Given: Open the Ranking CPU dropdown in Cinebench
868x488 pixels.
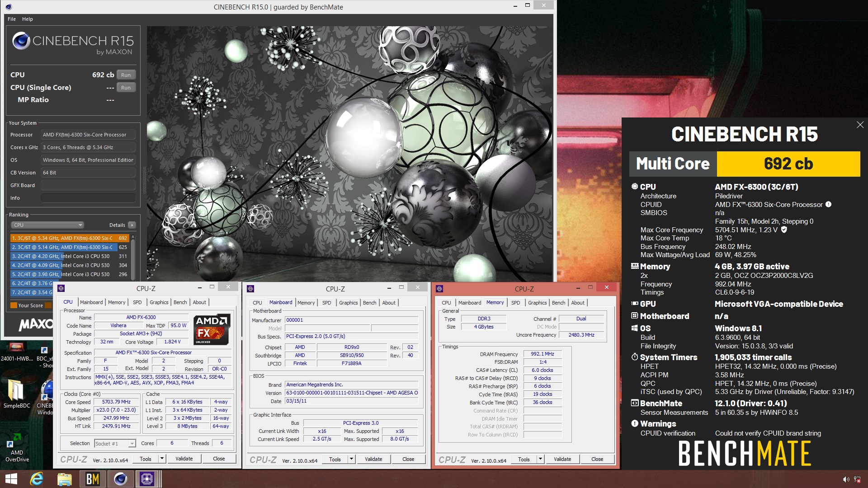Looking at the screenshot, I should pyautogui.click(x=47, y=225).
